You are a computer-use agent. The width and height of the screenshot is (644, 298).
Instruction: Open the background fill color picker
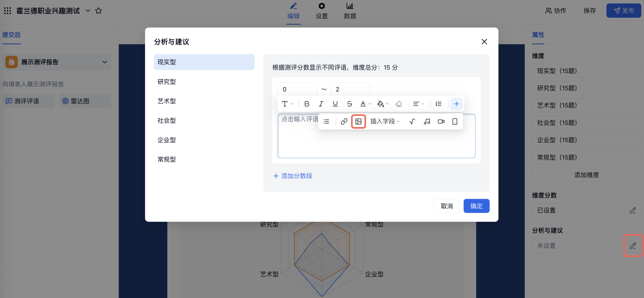coord(383,104)
